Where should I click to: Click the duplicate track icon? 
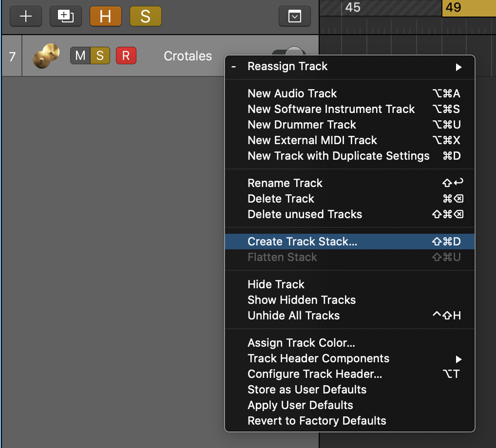point(65,17)
